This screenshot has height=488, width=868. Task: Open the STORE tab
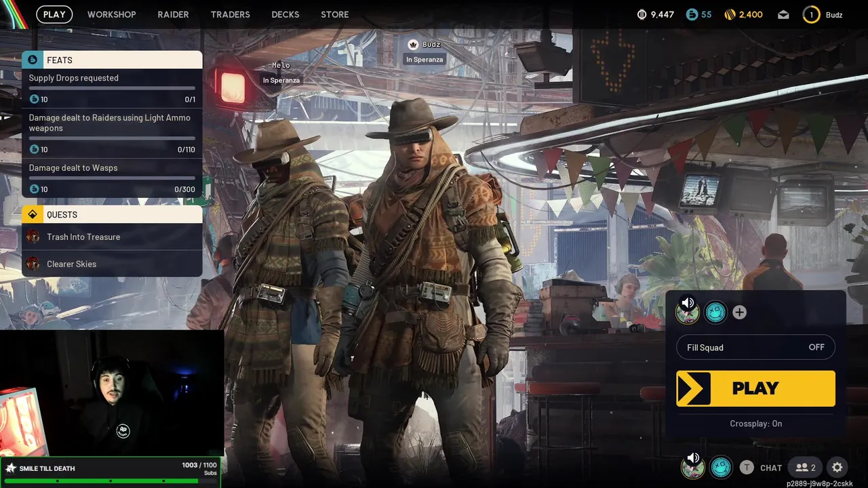[335, 14]
